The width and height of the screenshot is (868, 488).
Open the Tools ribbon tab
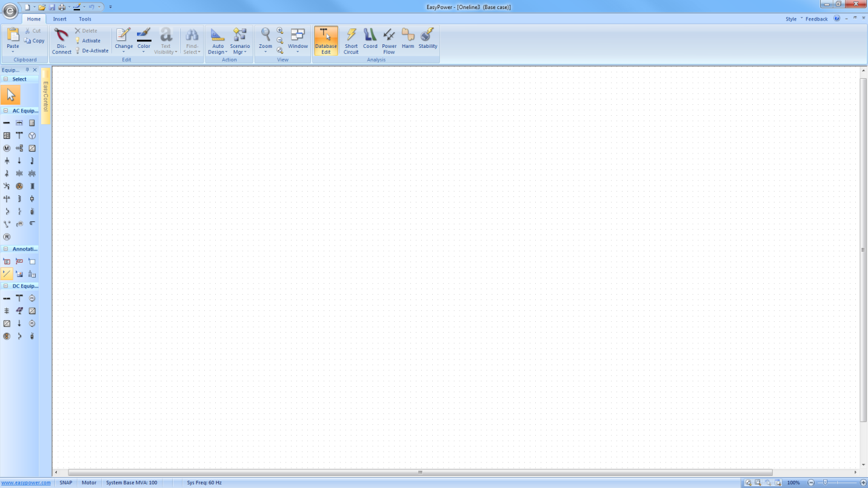[x=85, y=19]
